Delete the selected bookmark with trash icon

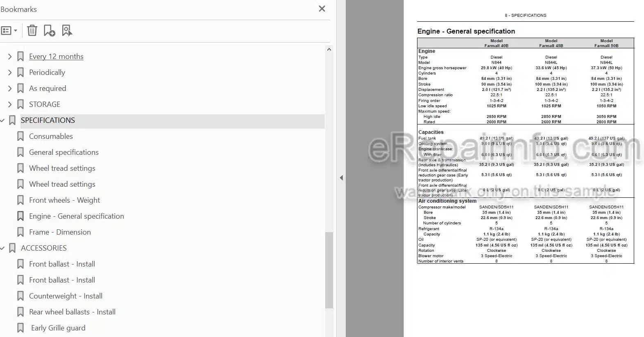(x=32, y=31)
